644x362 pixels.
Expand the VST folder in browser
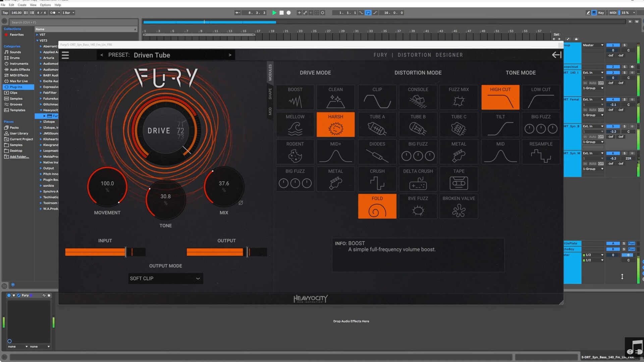point(37,35)
